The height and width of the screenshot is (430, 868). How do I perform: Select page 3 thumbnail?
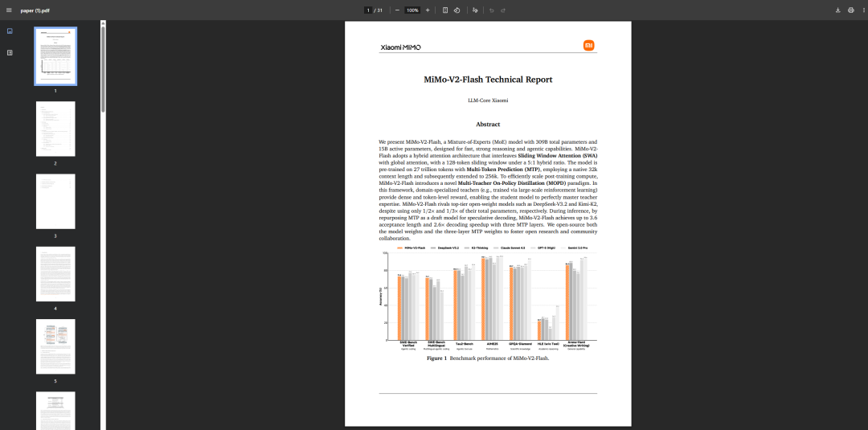click(55, 202)
